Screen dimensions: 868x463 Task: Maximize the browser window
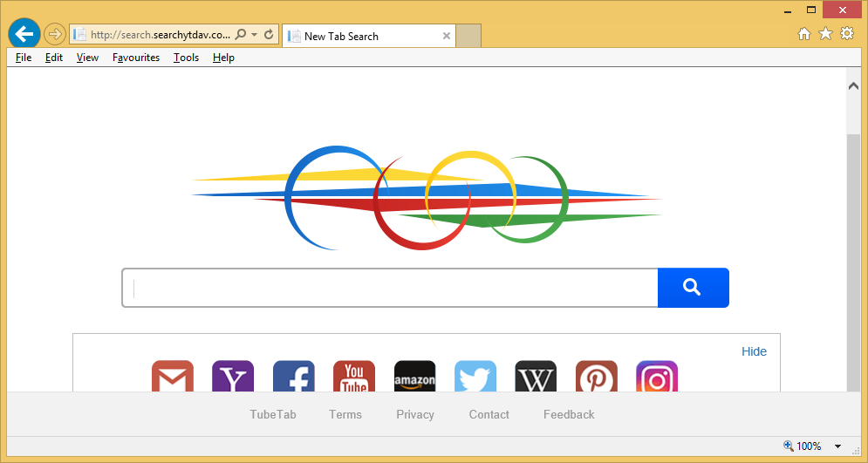click(811, 10)
